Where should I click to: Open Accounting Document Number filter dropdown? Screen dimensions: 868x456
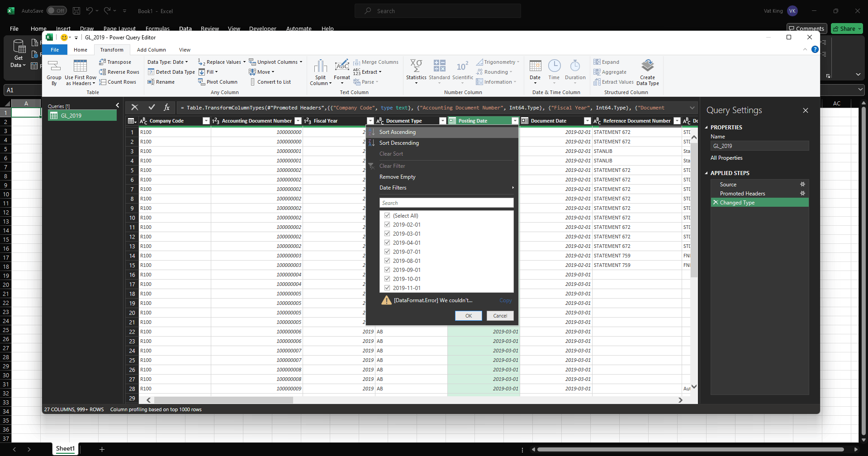coord(298,121)
